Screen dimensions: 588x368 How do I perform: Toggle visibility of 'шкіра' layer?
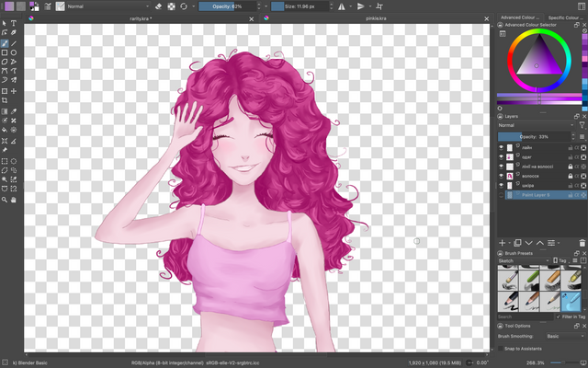click(x=502, y=185)
